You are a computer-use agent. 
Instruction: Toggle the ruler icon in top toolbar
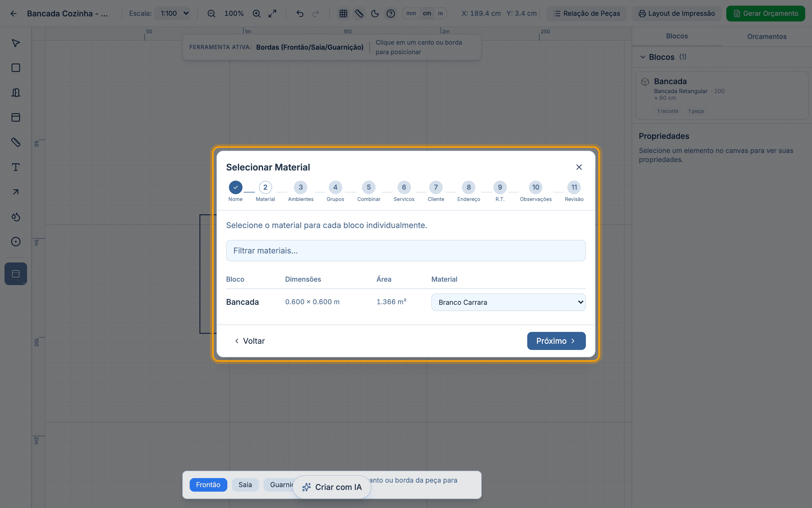pos(359,14)
